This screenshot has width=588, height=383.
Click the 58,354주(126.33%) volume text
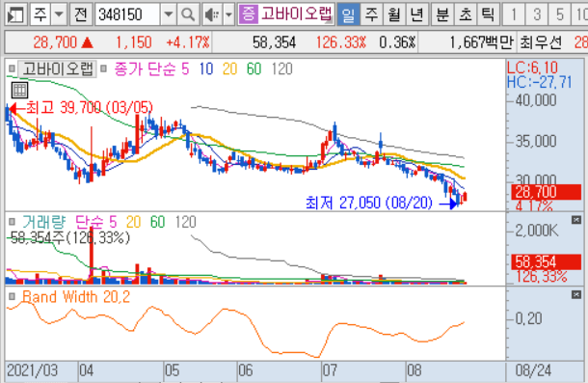click(70, 237)
